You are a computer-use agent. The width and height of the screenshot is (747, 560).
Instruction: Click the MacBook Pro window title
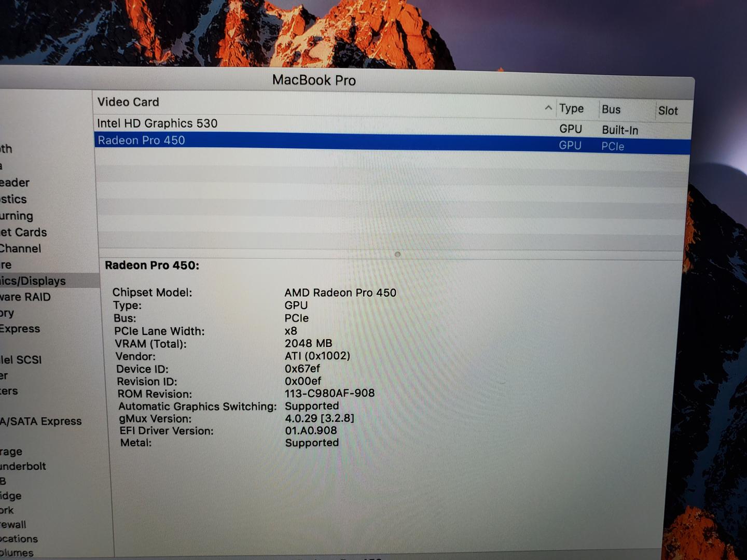[x=314, y=80]
